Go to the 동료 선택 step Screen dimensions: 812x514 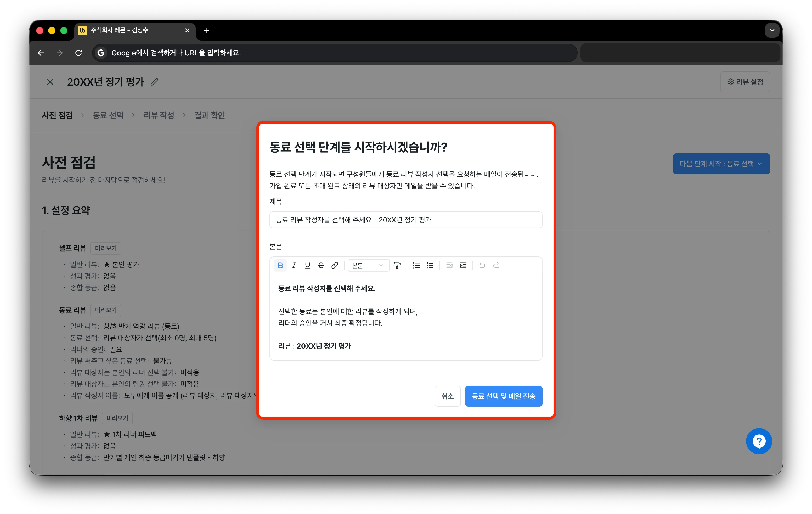108,115
